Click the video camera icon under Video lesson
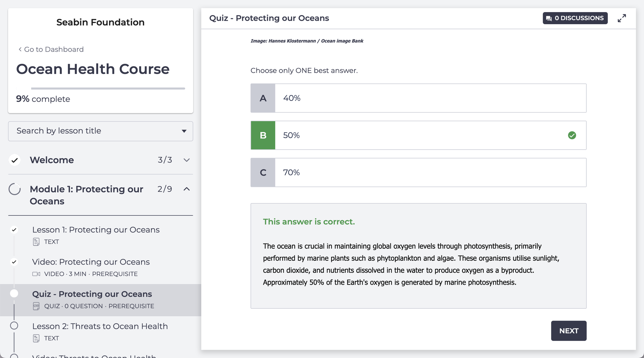This screenshot has width=644, height=358. (36, 274)
